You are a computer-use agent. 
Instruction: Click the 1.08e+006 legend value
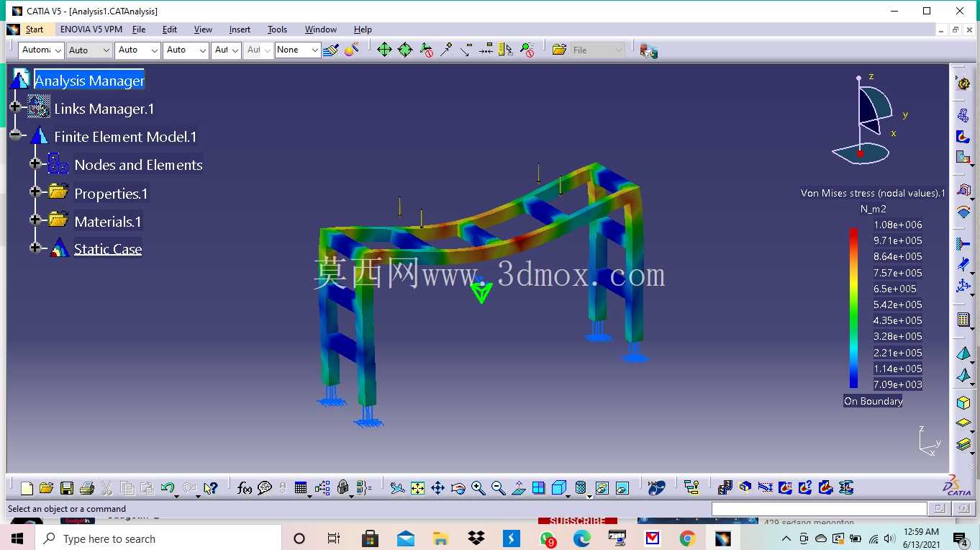click(898, 225)
